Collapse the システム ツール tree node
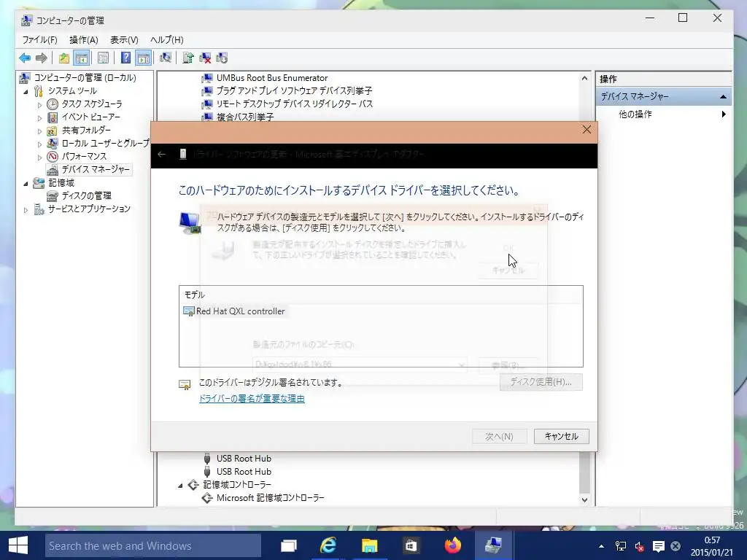747x560 pixels. (26, 91)
